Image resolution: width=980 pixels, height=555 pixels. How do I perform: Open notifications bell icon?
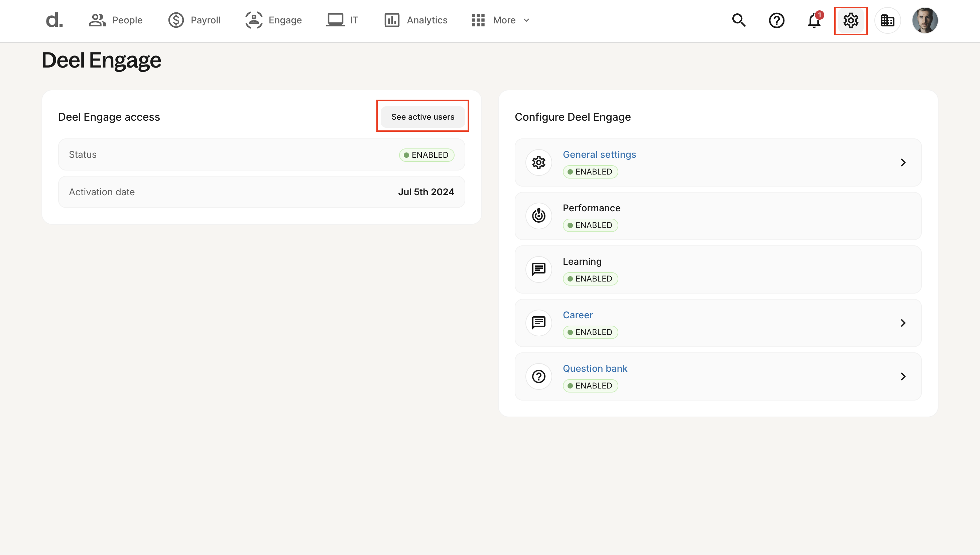[x=814, y=21]
